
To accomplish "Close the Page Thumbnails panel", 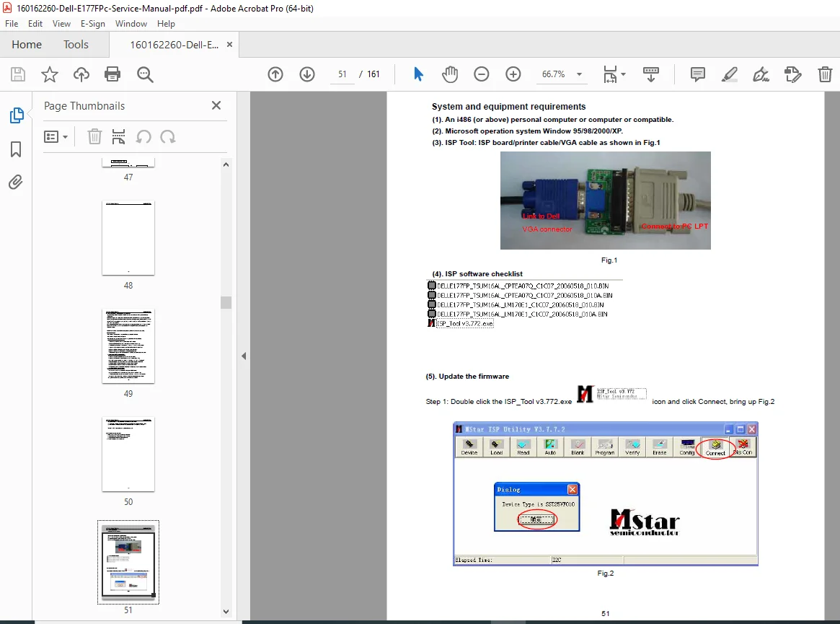I will 216,105.
